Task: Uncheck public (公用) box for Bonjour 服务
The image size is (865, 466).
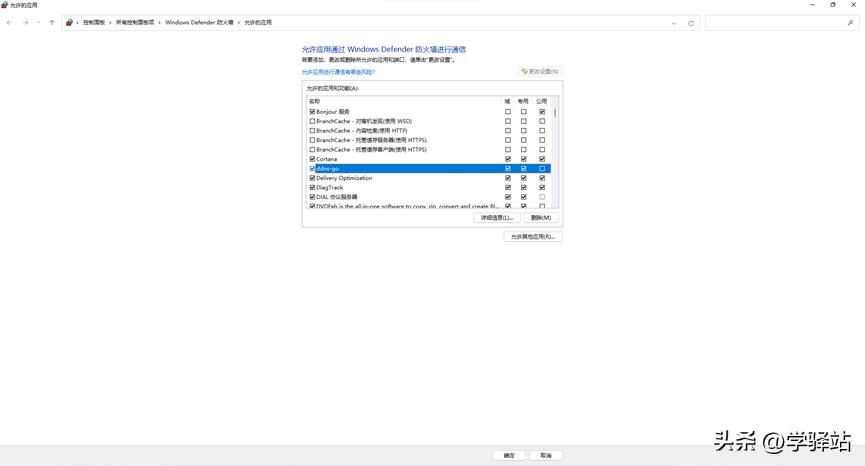Action: [x=542, y=112]
